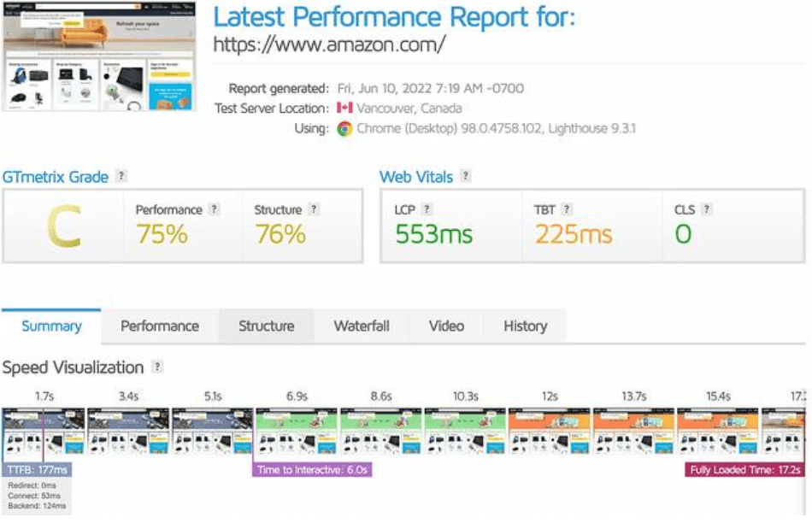Click the Connect: 53ms entry
Screen dimensions: 812x523
click(33, 496)
